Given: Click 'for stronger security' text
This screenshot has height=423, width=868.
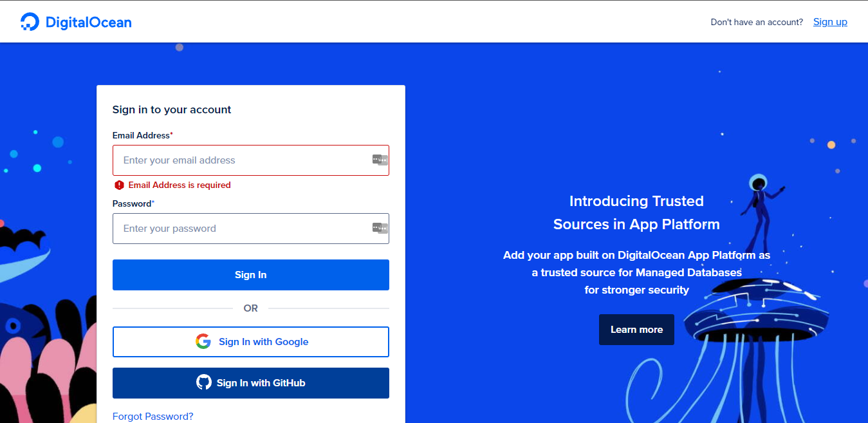Looking at the screenshot, I should pos(636,290).
